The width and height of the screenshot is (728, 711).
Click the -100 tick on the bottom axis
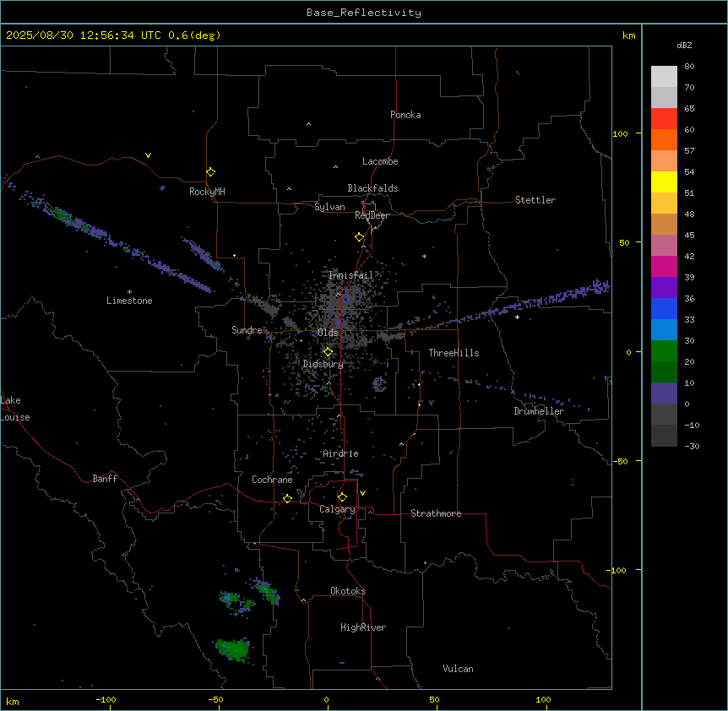click(x=106, y=700)
